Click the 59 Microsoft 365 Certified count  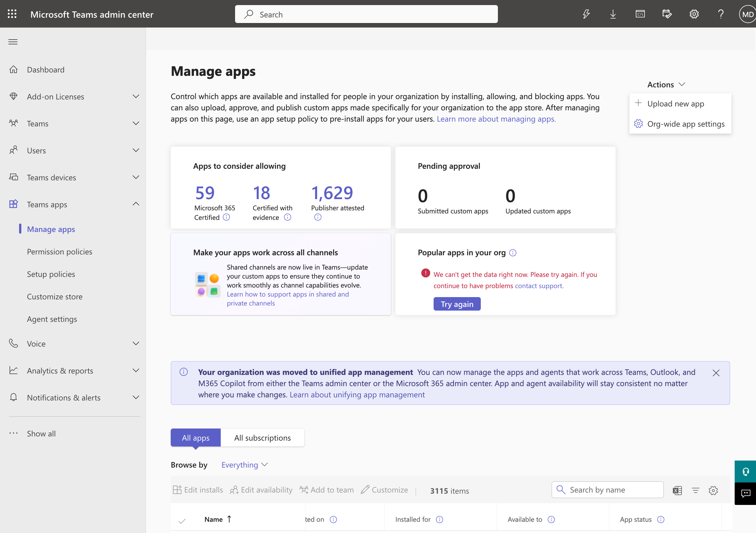205,193
